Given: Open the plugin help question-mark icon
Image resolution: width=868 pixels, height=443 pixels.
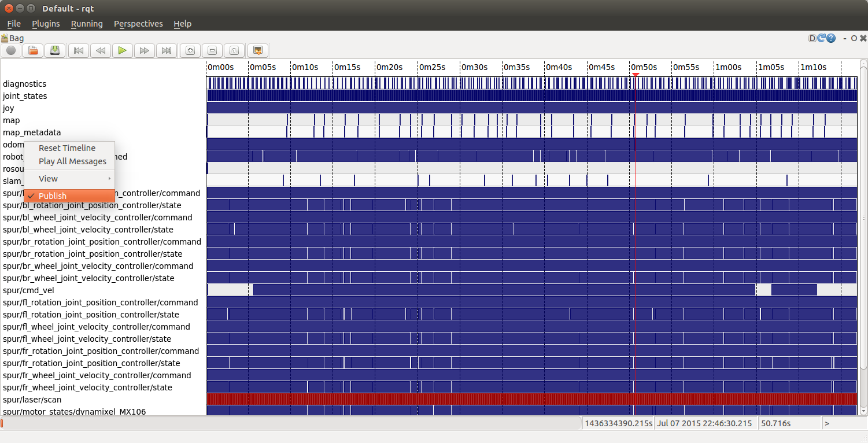Looking at the screenshot, I should [x=831, y=38].
